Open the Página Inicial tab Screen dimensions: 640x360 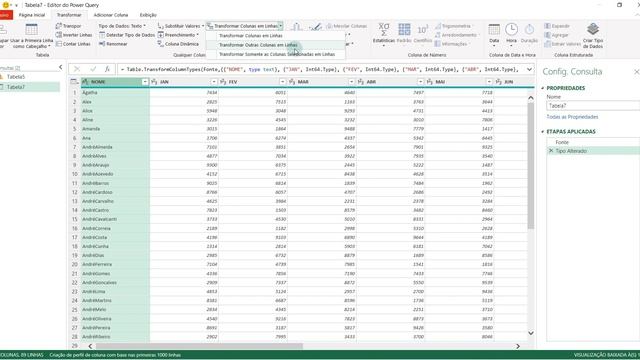point(32,15)
